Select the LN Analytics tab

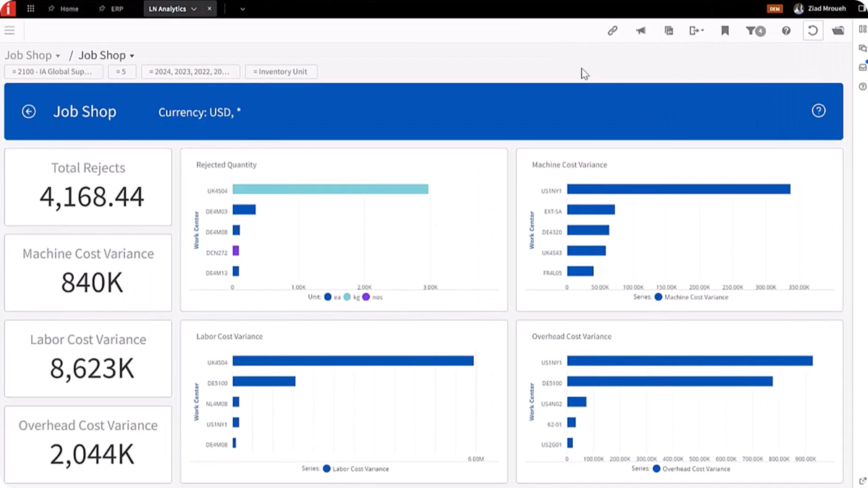click(x=167, y=9)
